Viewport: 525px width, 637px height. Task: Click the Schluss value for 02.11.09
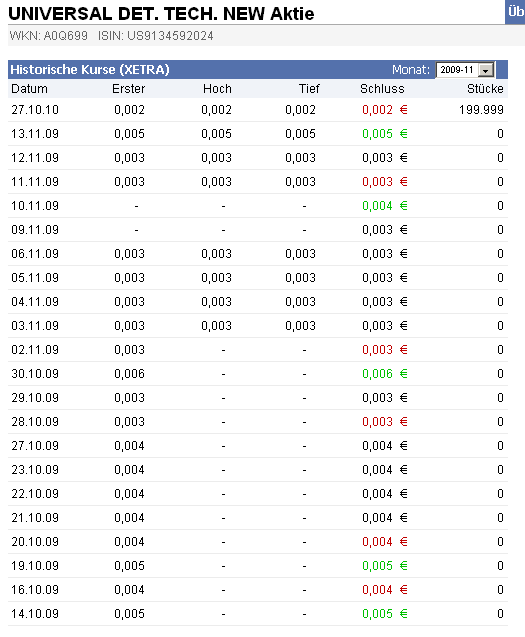(385, 349)
